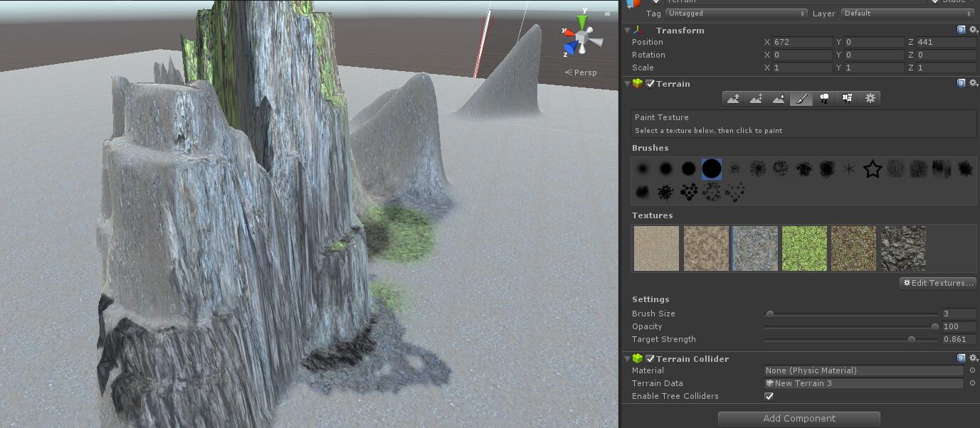
Task: Click the Opacity slider handle
Action: [934, 326]
